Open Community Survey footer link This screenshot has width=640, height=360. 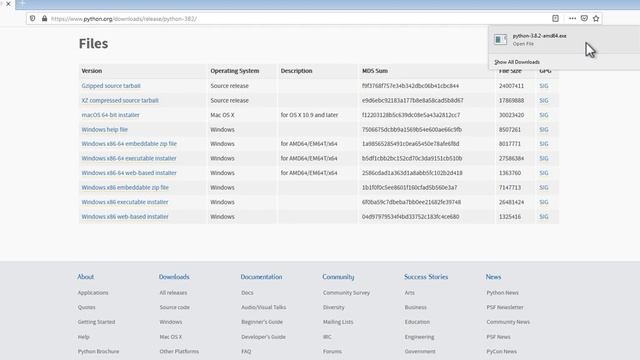[346, 293]
